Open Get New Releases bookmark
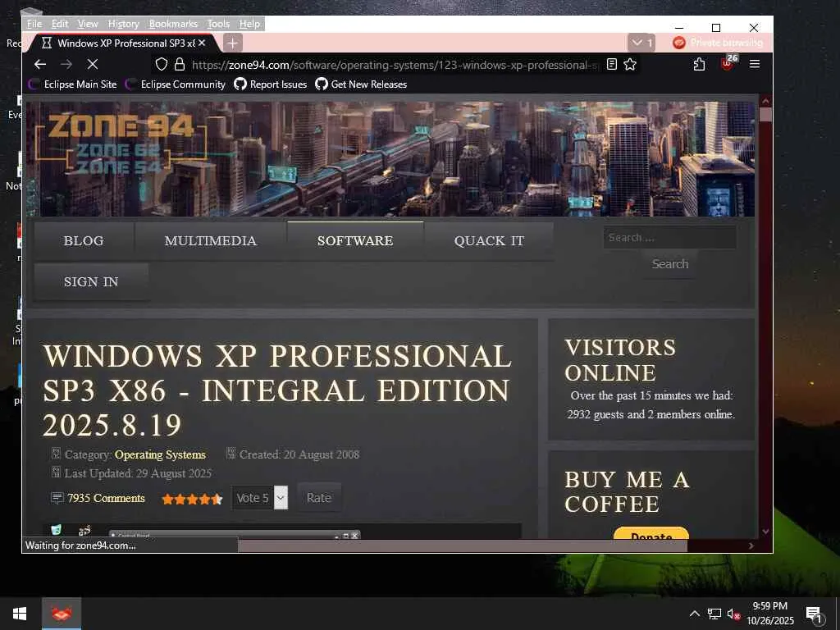840x630 pixels. point(361,84)
